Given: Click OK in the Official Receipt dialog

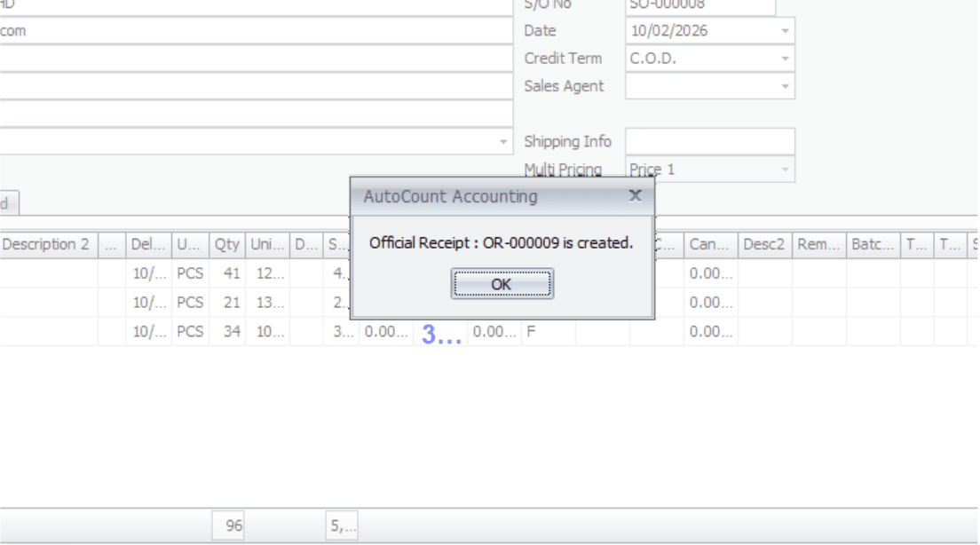Looking at the screenshot, I should point(502,284).
